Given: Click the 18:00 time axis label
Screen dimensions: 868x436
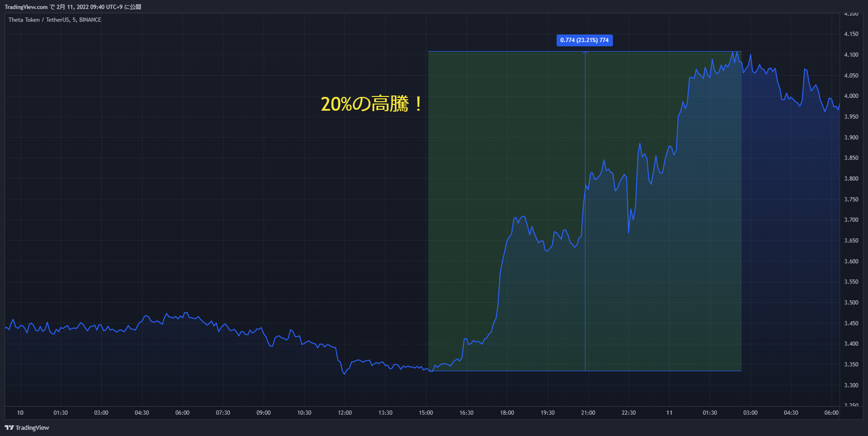Looking at the screenshot, I should coord(507,413).
